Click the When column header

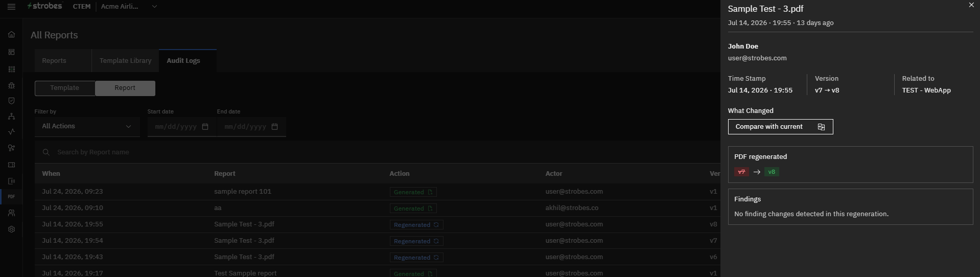[x=51, y=174]
